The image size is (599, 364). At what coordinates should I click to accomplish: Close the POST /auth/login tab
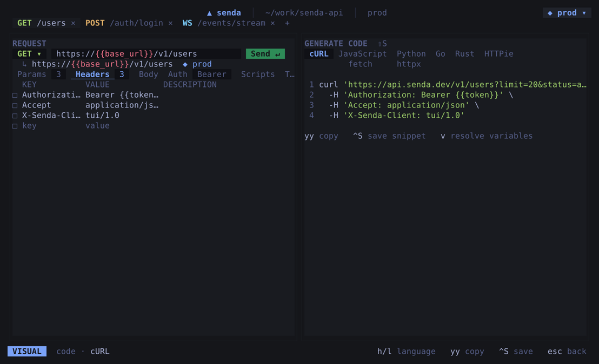pos(170,23)
